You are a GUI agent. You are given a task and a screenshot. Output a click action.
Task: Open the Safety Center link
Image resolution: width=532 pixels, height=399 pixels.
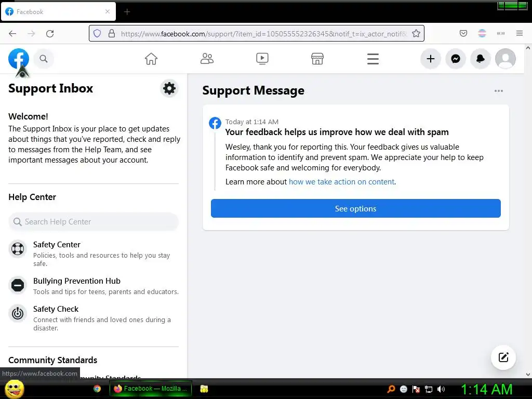tap(57, 245)
